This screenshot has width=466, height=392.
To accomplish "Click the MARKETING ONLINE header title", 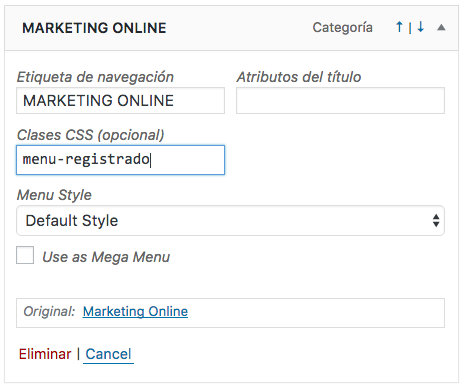I will 94,28.
